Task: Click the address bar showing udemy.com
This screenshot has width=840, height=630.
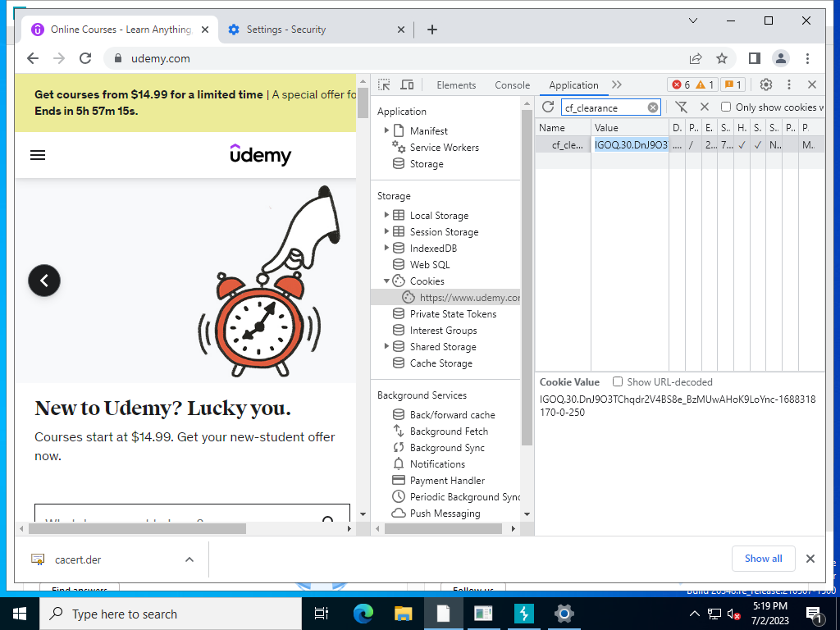Action: tap(394, 58)
